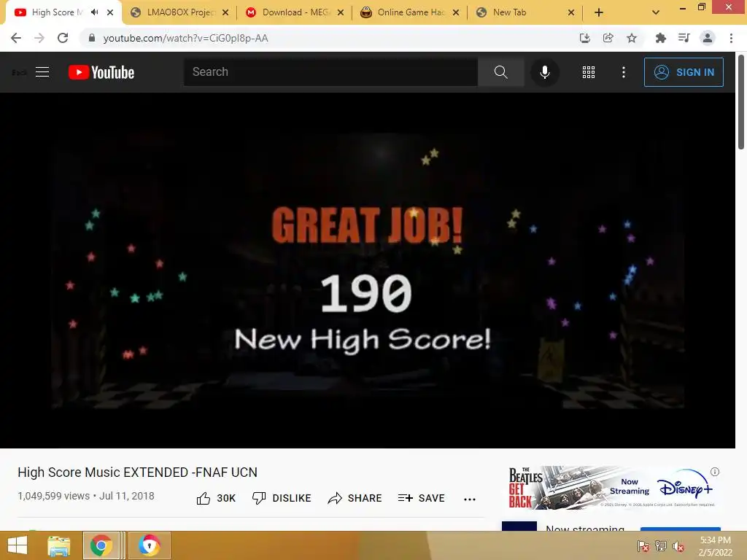Close the Download - MEGA tab
The image size is (747, 560).
coord(341,12)
